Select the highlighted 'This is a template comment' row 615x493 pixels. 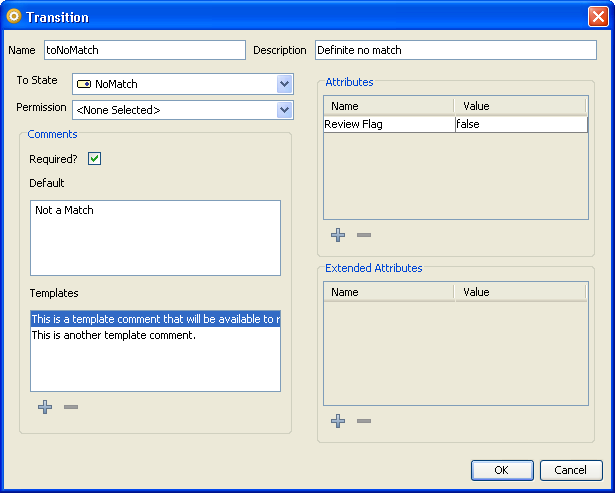pyautogui.click(x=155, y=319)
